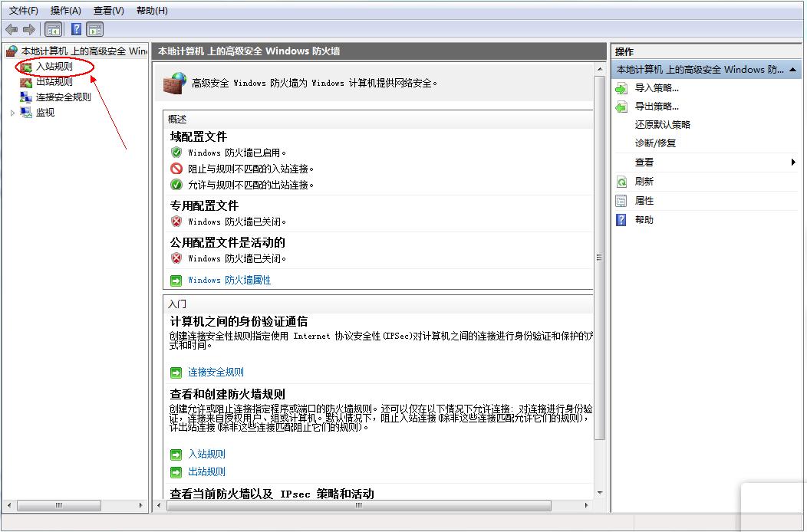Click green arrow beside 入站规则 link
This screenshot has width=807, height=532.
click(x=176, y=455)
